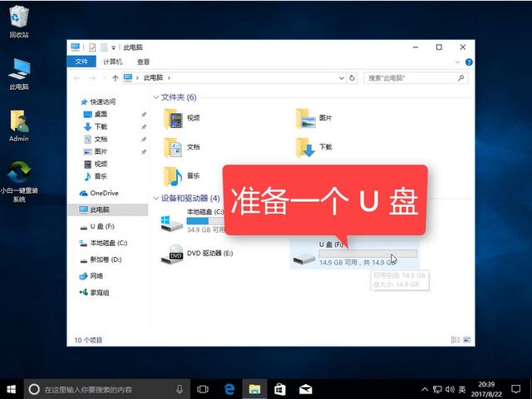
Task: Open the 音乐 folder in main pane
Action: pos(183,175)
